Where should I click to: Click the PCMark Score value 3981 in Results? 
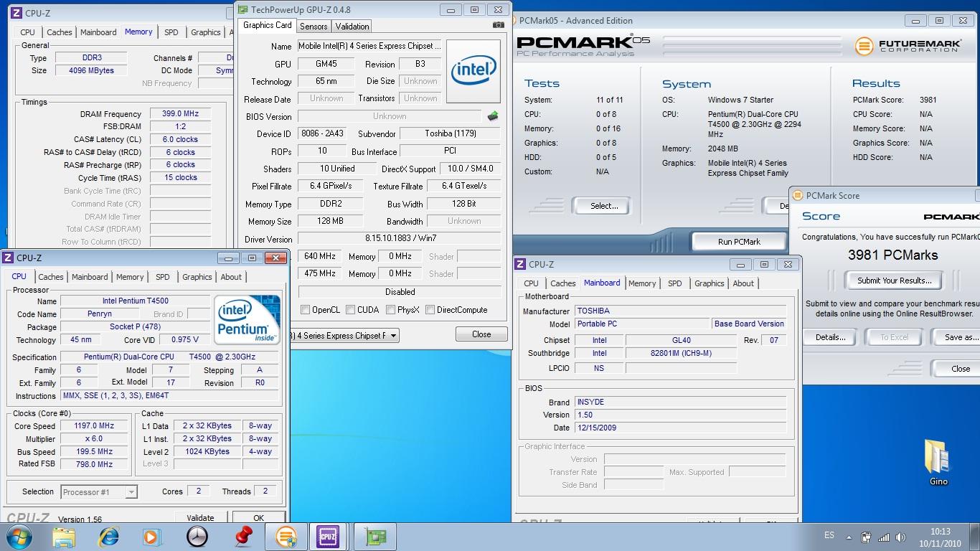928,100
